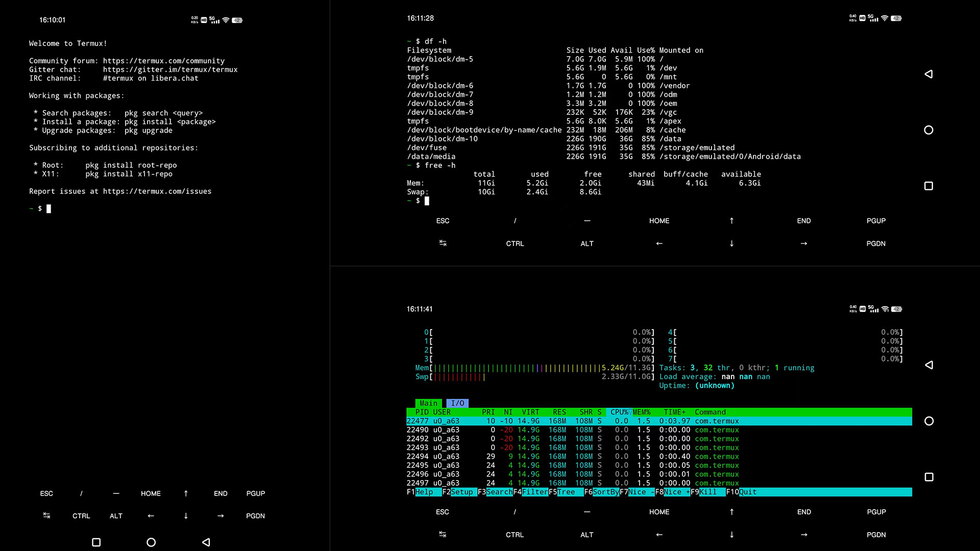Tap back triangle icon in left panel navigation
Image resolution: width=980 pixels, height=551 pixels.
(206, 542)
